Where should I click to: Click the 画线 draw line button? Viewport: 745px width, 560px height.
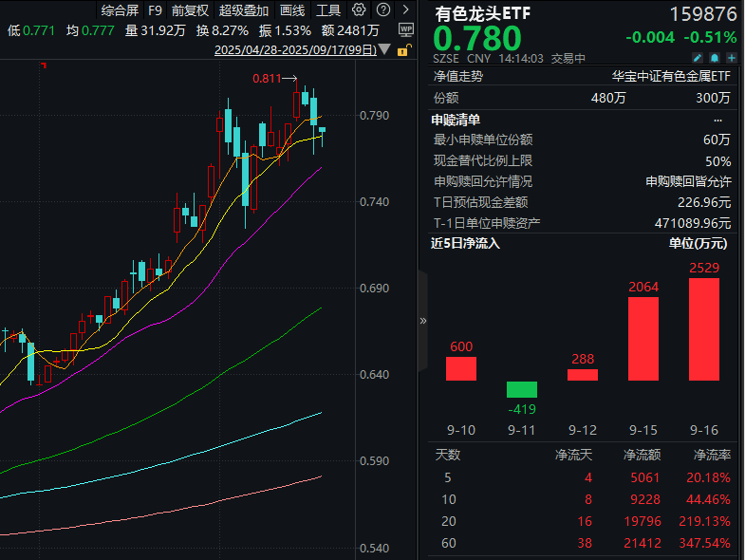click(x=293, y=10)
